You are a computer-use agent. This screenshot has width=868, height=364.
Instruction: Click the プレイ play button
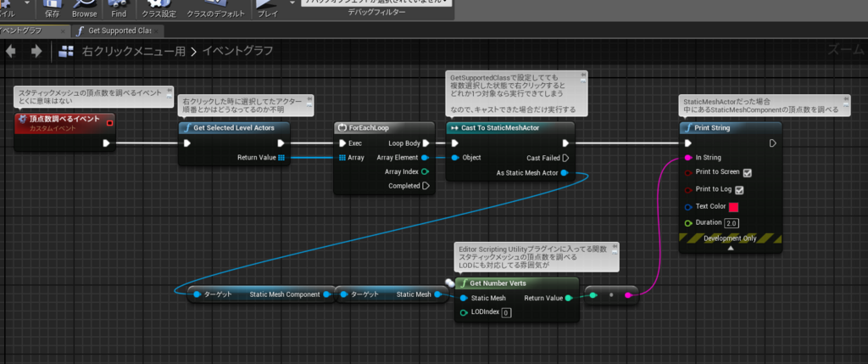coord(268,9)
